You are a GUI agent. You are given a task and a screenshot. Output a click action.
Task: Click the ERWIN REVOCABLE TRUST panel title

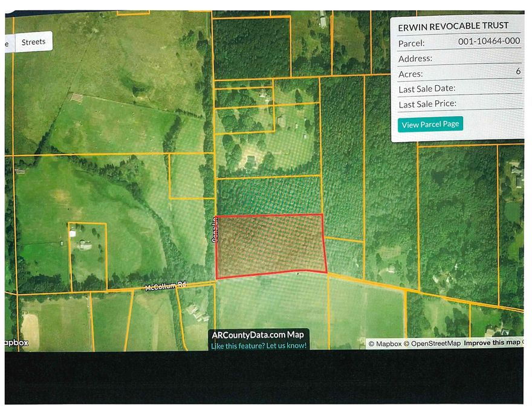coord(453,25)
